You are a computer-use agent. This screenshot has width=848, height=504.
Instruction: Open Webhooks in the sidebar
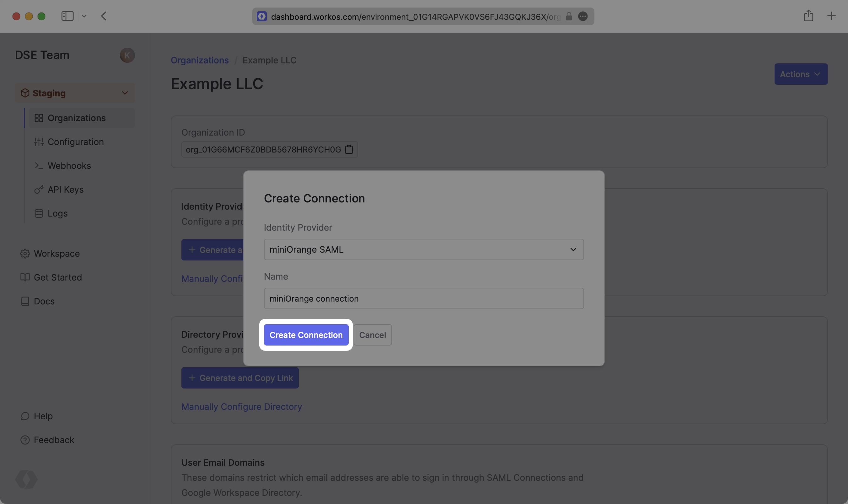pyautogui.click(x=69, y=166)
